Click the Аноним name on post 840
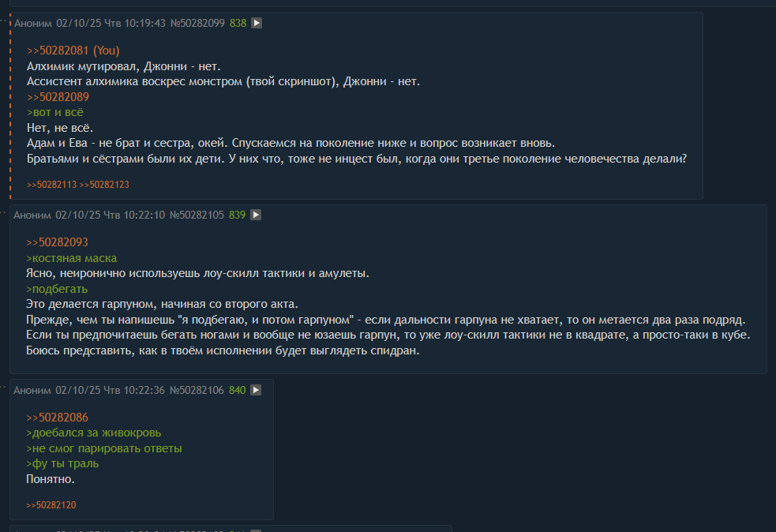Viewport: 776px width, 532px height. tap(32, 390)
